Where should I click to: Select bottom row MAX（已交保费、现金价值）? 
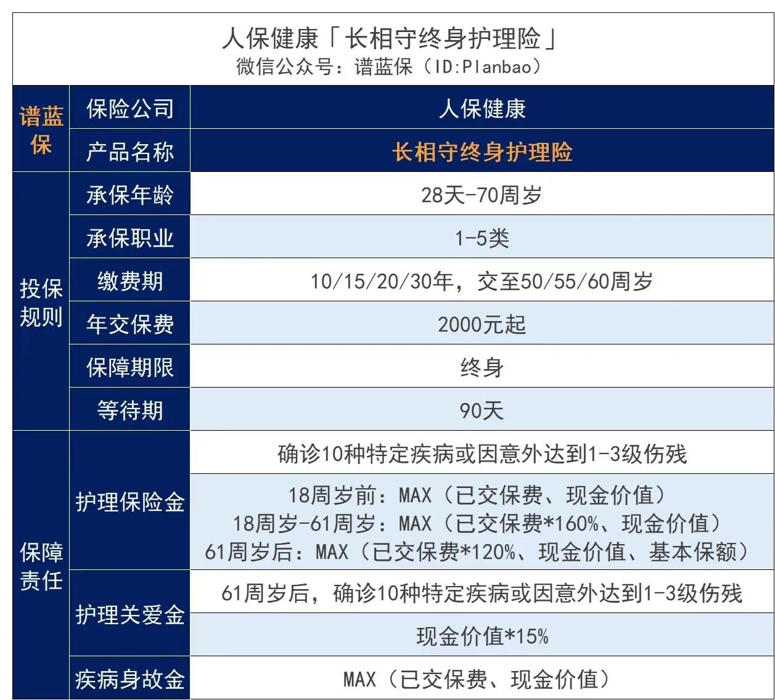point(482,679)
